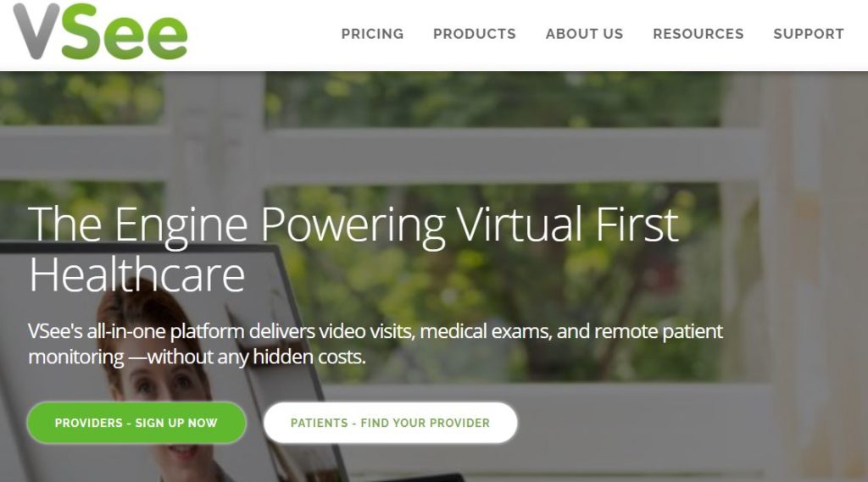Open the Resources menu

(698, 34)
